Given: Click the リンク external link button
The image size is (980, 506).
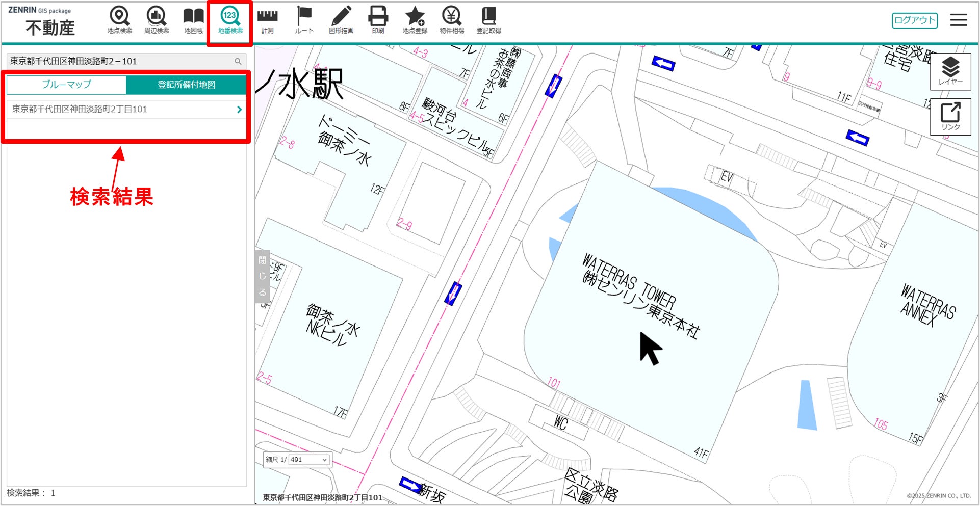Looking at the screenshot, I should tap(950, 117).
